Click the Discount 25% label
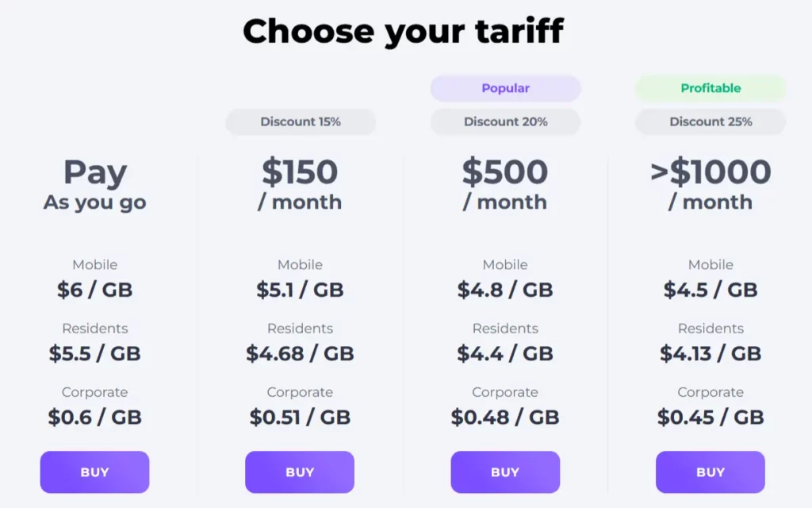Viewport: 812px width, 508px height. (710, 121)
